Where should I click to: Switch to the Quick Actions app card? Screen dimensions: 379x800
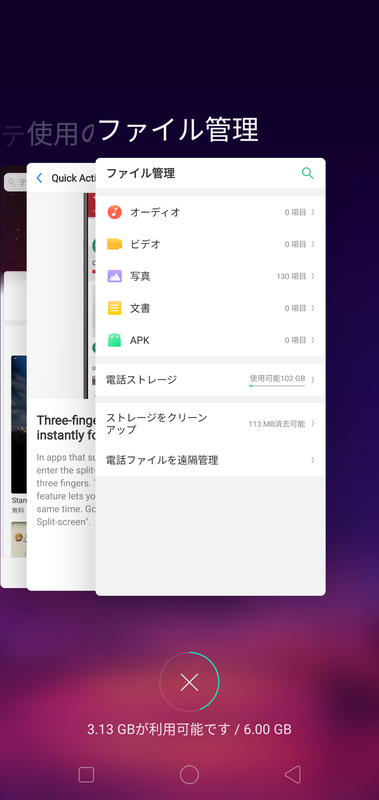(61, 378)
